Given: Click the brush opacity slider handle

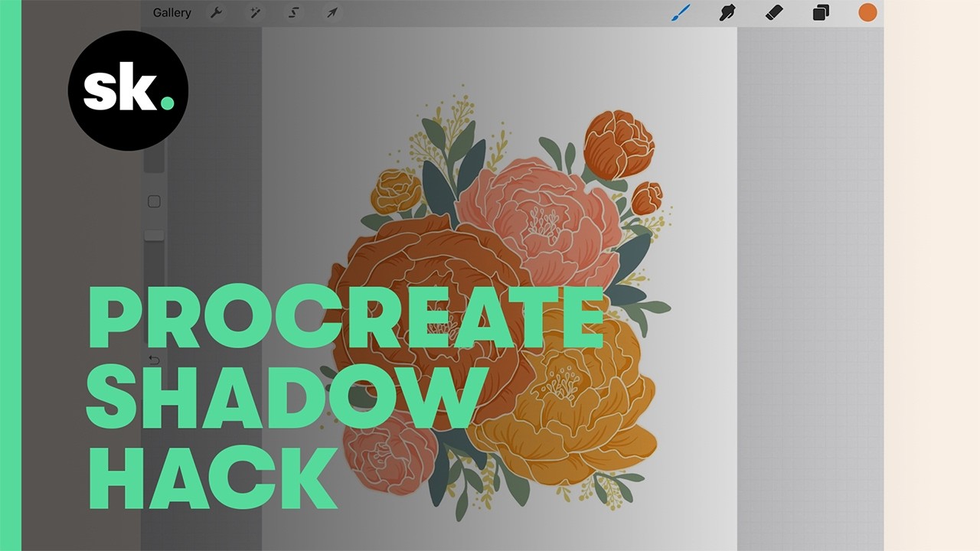Looking at the screenshot, I should pos(154,236).
